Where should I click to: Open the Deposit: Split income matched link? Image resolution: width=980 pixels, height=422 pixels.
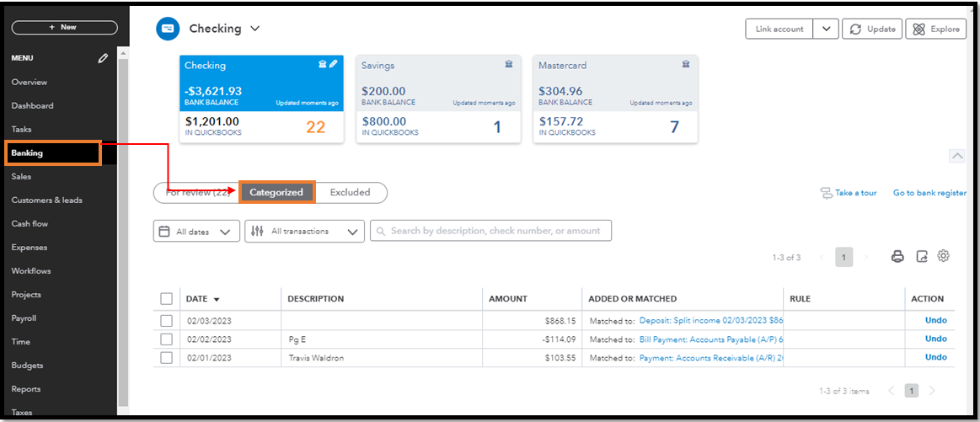pos(711,321)
